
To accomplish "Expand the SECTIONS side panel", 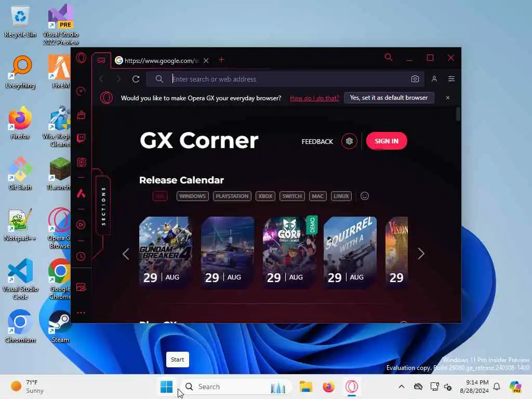I will coord(103,206).
